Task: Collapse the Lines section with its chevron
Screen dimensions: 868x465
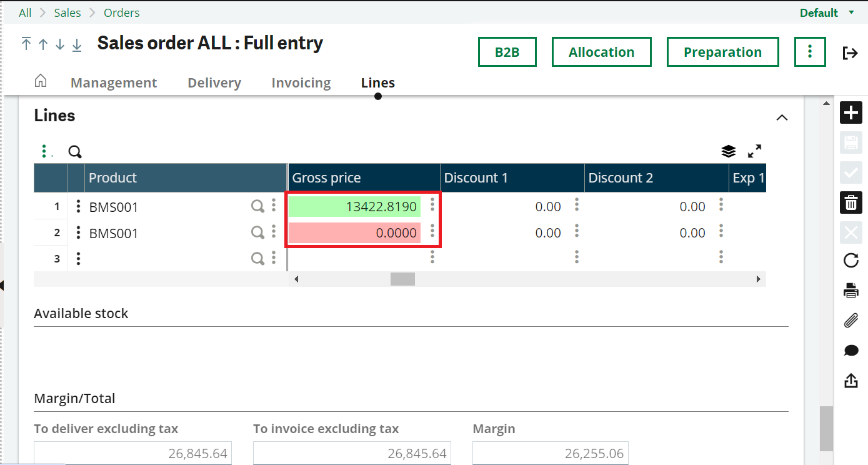Action: pyautogui.click(x=782, y=117)
